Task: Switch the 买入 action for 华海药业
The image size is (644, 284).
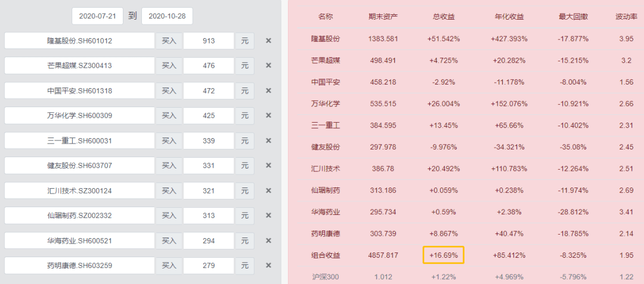Action: (169, 241)
